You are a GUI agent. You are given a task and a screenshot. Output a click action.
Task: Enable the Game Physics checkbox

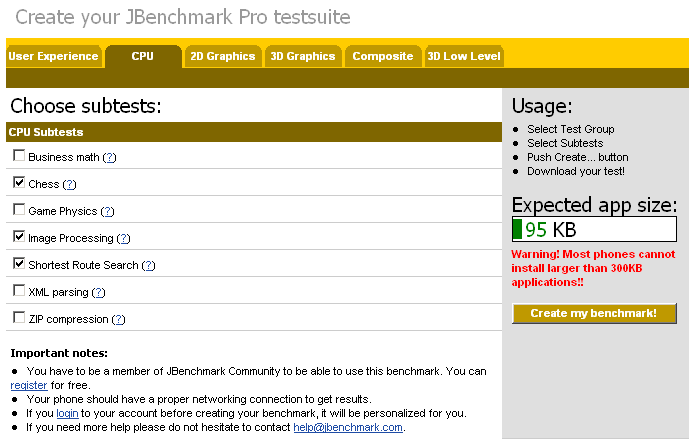[x=19, y=210]
